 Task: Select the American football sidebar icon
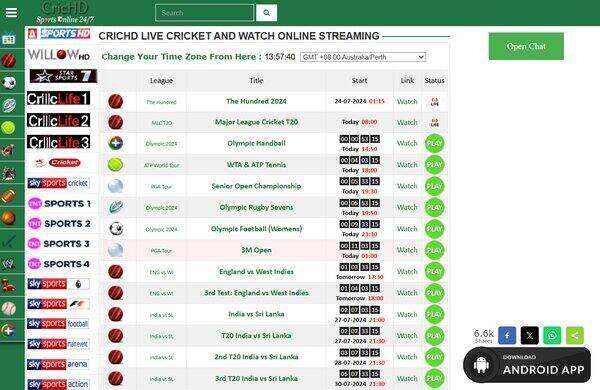click(8, 196)
